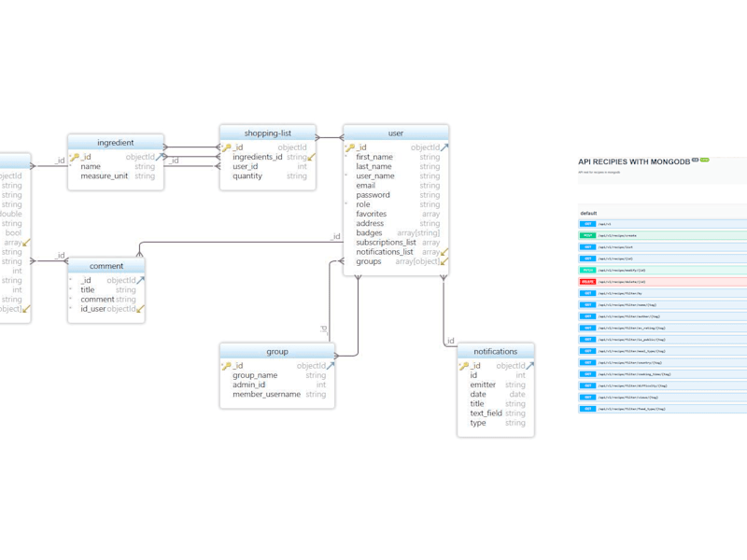The image size is (747, 560).
Task: Select the ingredient table header
Action: tap(116, 143)
